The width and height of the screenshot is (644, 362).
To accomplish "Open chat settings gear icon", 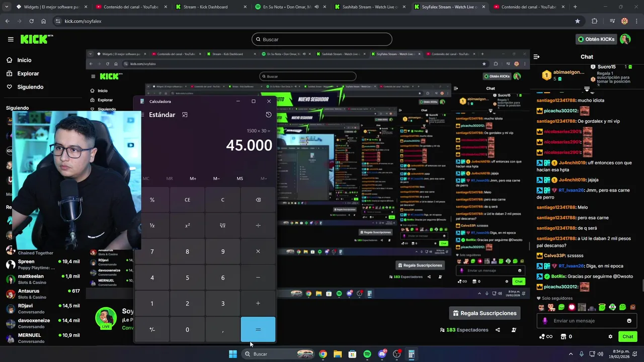I will [x=610, y=337].
